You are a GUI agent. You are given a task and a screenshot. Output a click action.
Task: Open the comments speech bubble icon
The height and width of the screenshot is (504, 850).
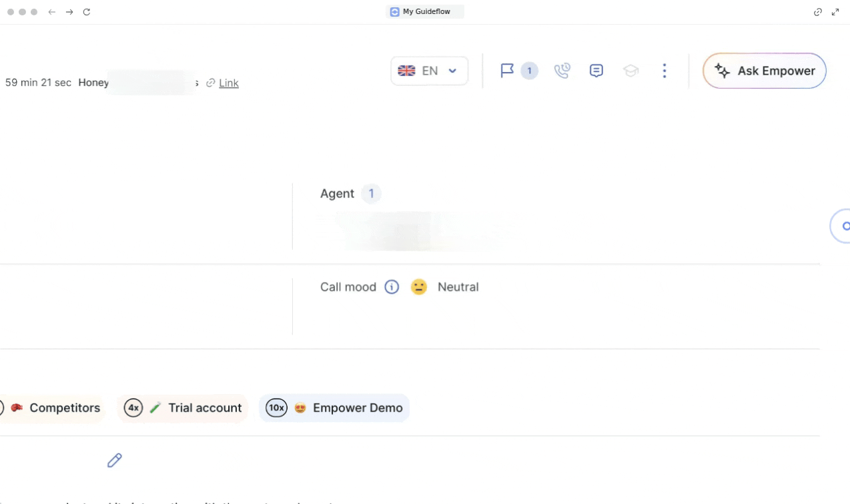click(596, 71)
